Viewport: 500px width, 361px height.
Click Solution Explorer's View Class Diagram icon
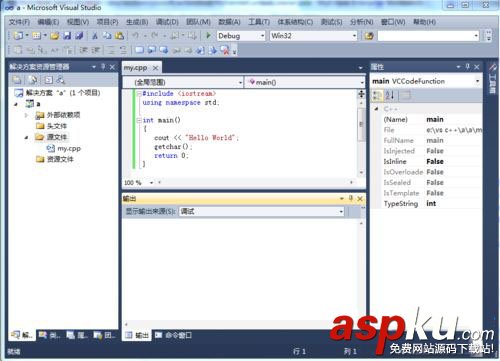click(x=61, y=80)
